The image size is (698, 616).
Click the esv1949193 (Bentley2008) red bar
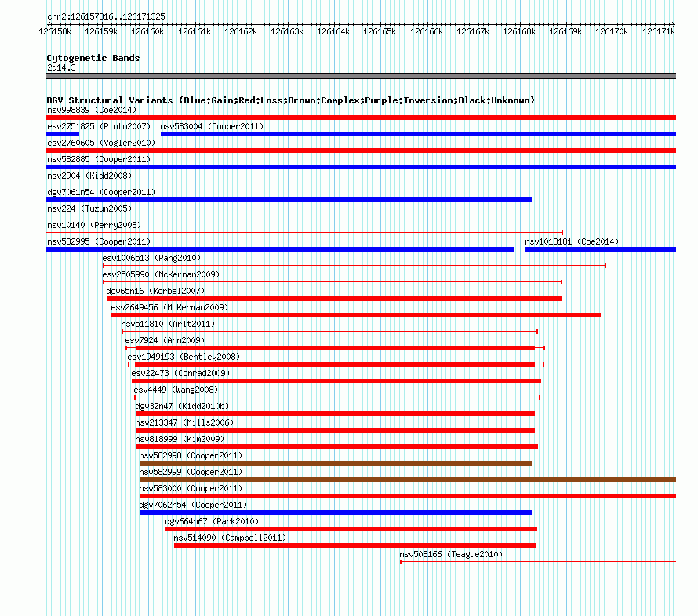point(335,364)
